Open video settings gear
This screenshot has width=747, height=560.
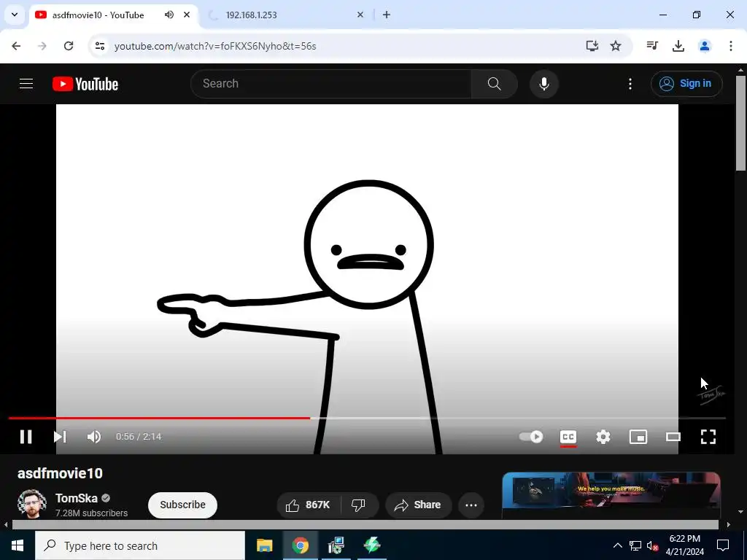[x=603, y=437]
